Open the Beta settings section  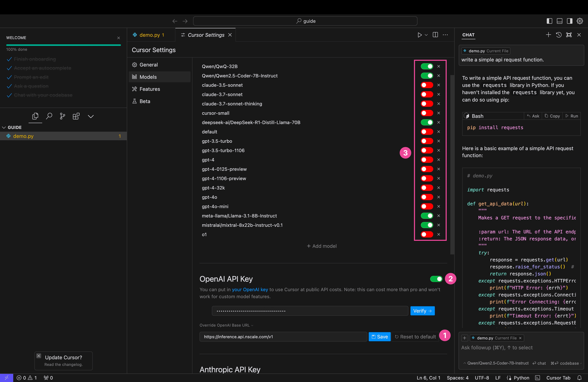coord(160,101)
